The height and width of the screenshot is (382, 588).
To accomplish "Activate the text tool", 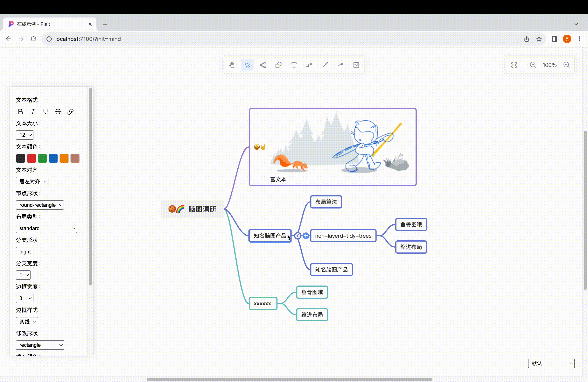I will click(x=294, y=65).
